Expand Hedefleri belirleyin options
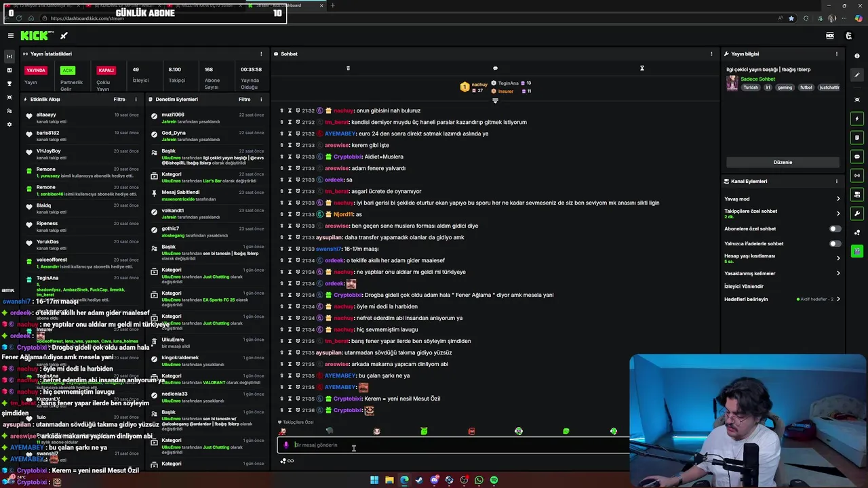Screen dimensions: 868x488 point(838,299)
